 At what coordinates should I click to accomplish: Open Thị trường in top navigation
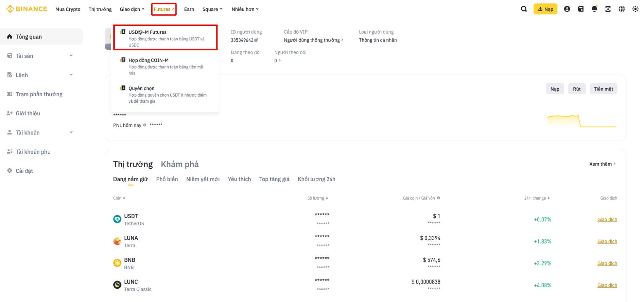point(100,9)
